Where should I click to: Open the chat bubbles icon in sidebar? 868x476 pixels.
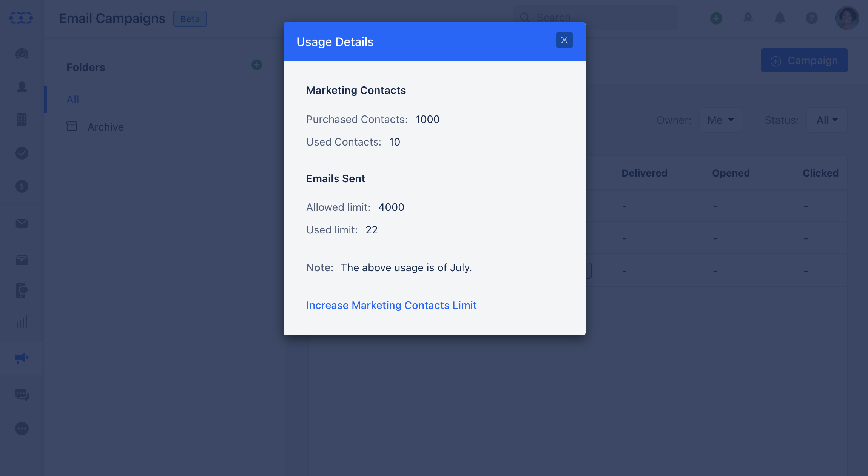22,395
